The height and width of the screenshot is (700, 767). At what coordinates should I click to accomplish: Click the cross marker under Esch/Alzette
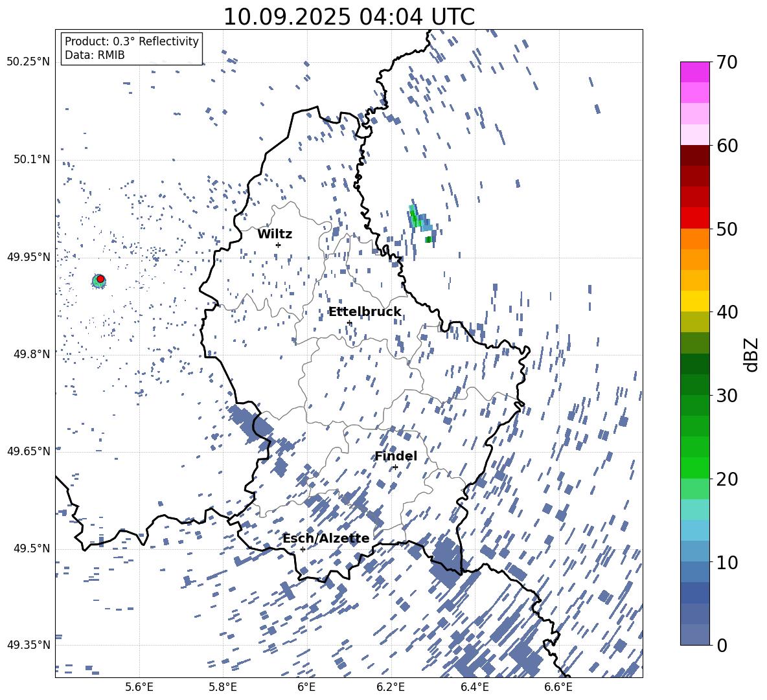coord(303,549)
